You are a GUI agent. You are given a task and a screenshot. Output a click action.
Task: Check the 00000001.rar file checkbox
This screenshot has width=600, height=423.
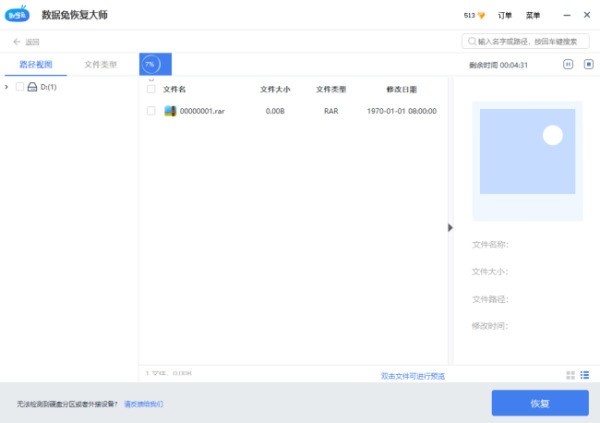[x=151, y=111]
